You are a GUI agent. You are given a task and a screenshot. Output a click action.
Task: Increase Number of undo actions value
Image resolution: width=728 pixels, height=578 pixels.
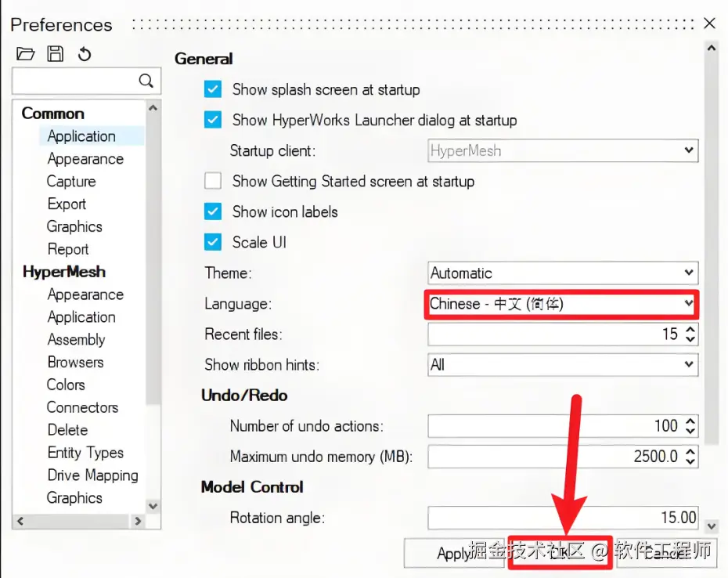point(690,421)
